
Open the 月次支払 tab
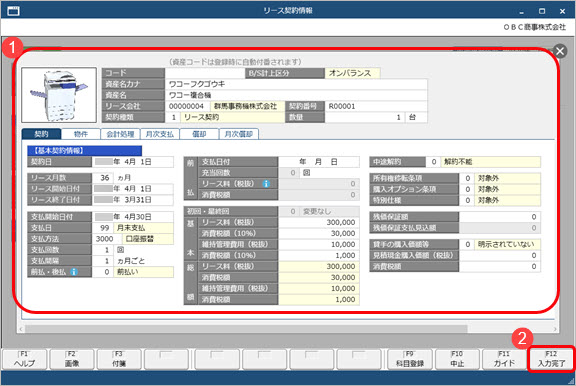(x=160, y=134)
